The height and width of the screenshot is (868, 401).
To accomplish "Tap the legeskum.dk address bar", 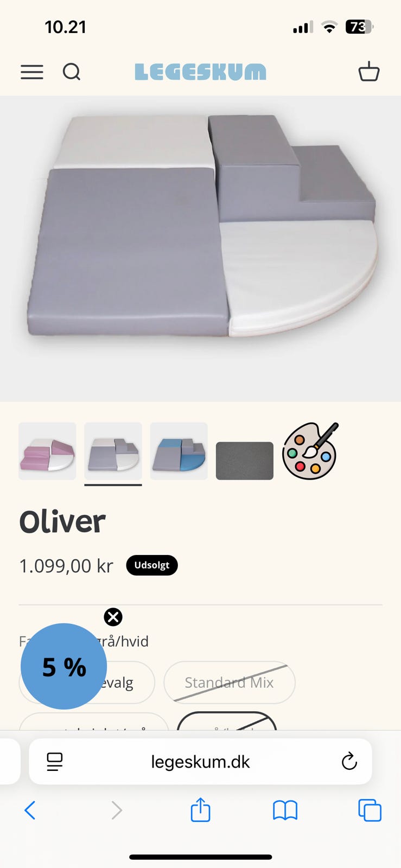I will tap(200, 762).
